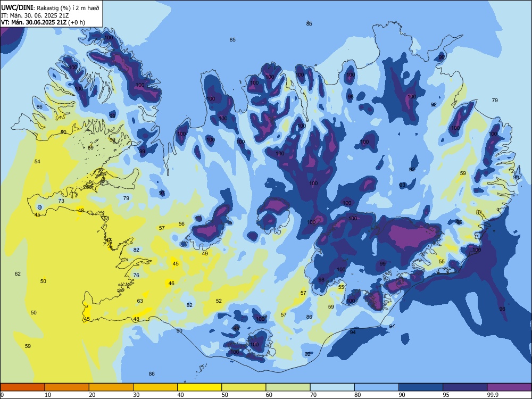This screenshot has height=399, width=532.
Task: Click the legend tick label '60'
Action: coord(269,395)
